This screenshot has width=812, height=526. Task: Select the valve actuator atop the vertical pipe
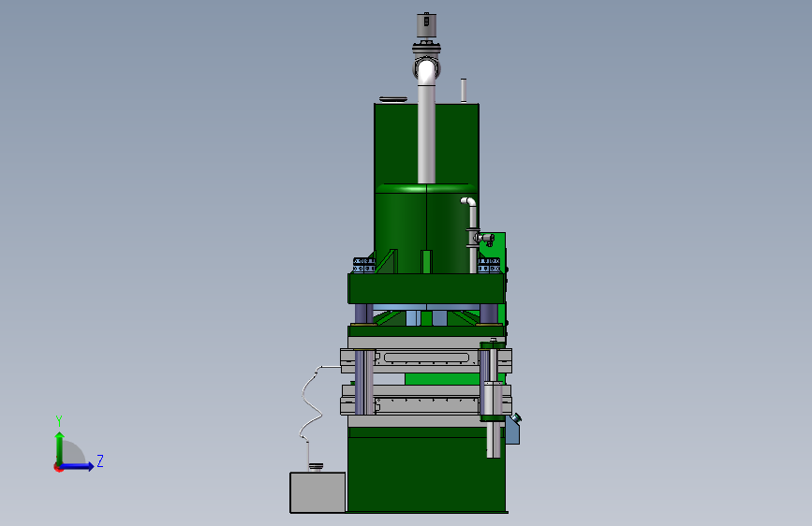coord(426,26)
